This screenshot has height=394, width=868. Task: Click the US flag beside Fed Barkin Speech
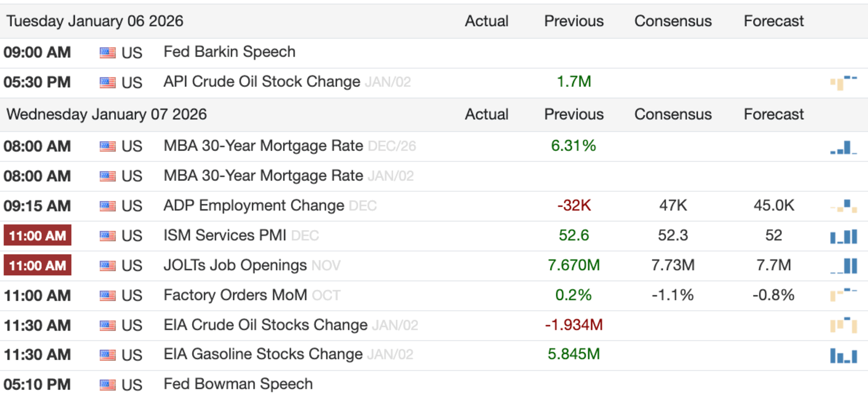click(108, 53)
